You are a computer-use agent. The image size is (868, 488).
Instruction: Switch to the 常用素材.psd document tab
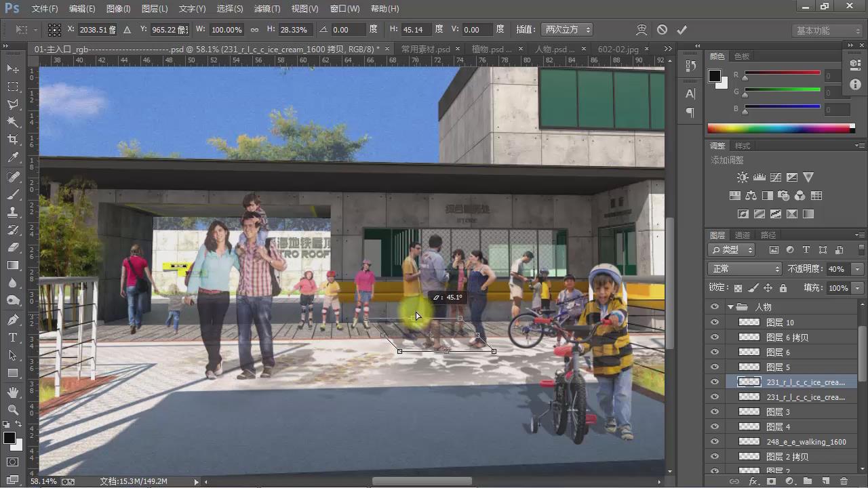pyautogui.click(x=425, y=49)
